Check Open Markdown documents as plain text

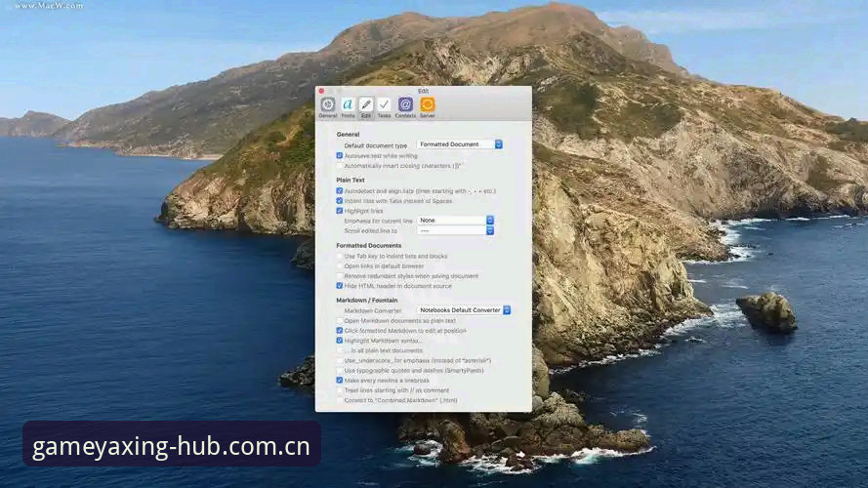[x=340, y=320]
